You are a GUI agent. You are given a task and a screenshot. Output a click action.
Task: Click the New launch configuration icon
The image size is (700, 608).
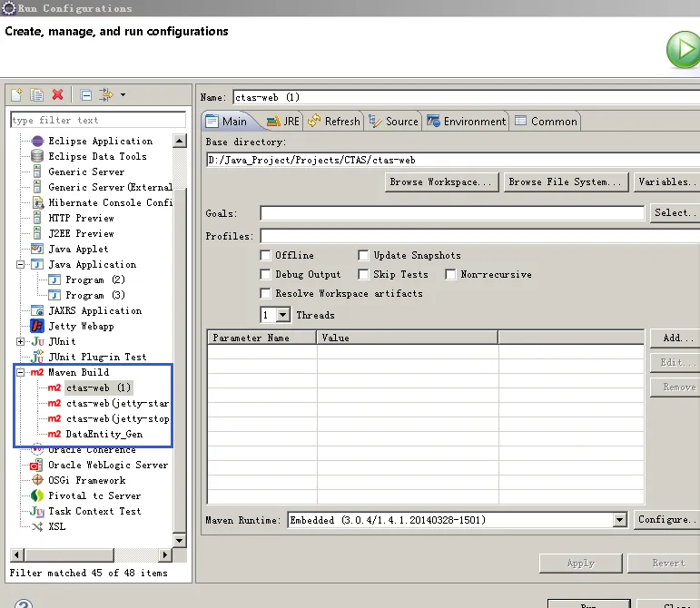tap(16, 94)
